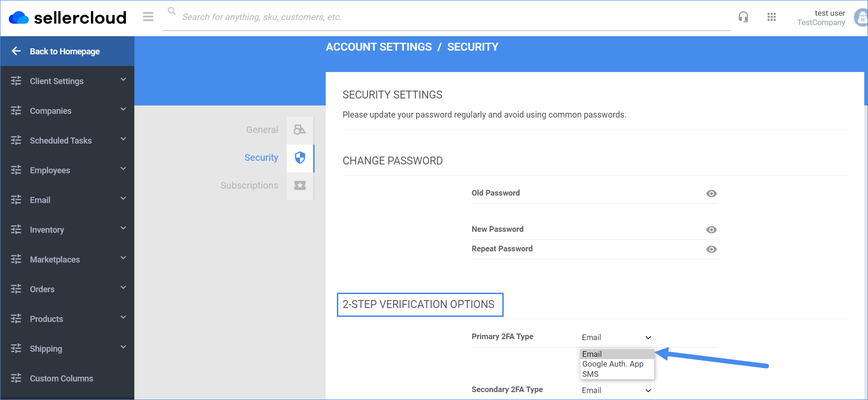Expand Companies chevron
This screenshot has width=868, height=400.
pos(123,109)
